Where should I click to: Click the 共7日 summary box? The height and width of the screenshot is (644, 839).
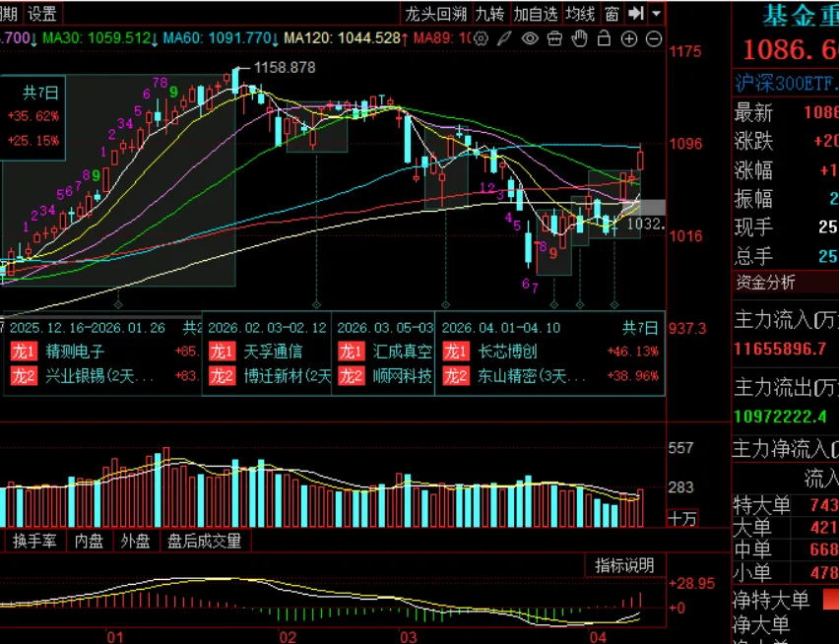32,118
